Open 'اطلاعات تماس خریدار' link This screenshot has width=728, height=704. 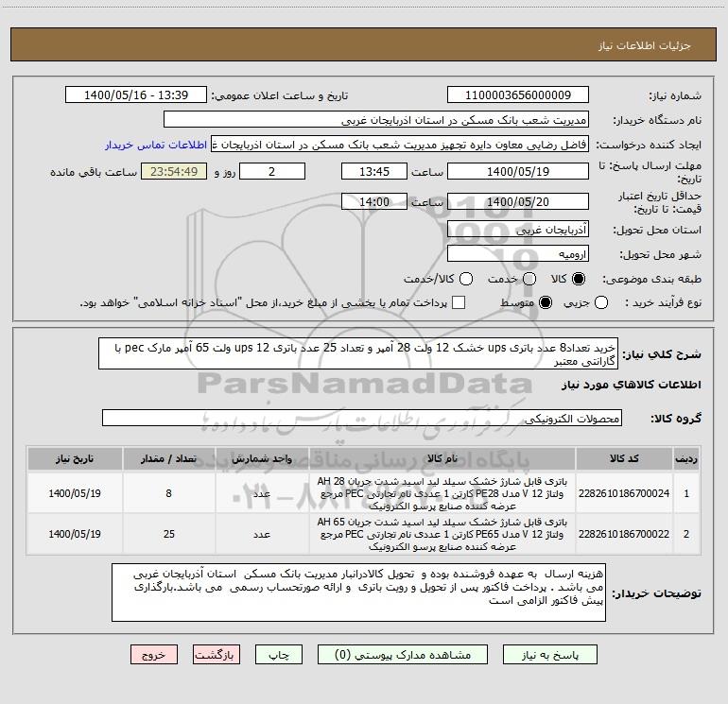click(156, 145)
